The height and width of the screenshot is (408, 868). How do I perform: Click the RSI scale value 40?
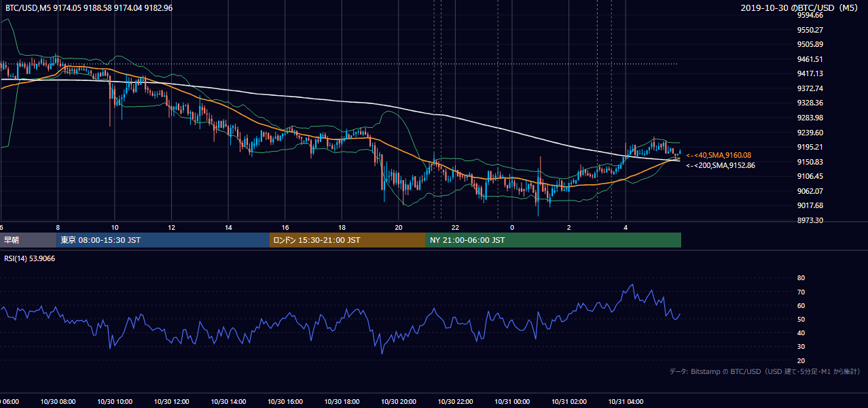(x=801, y=333)
